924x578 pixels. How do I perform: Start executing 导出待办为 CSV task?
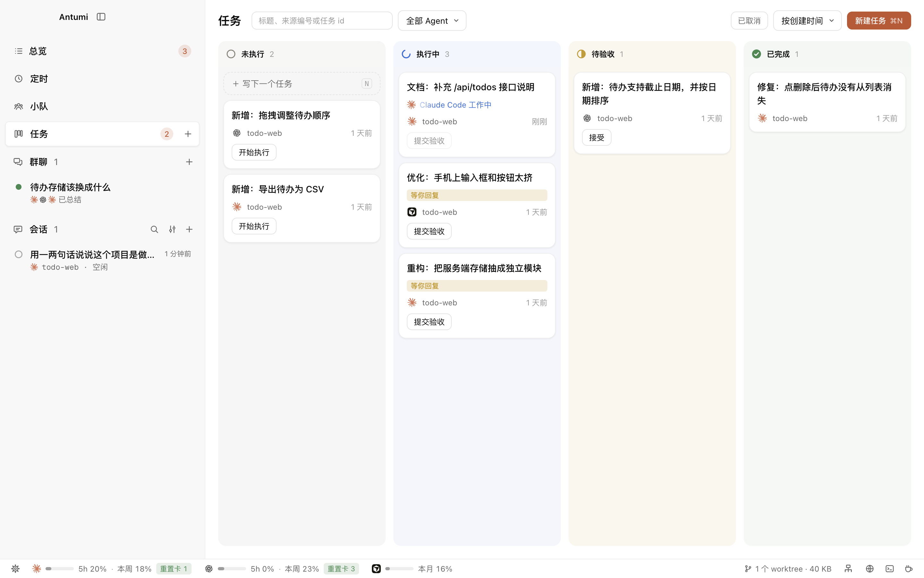point(254,226)
